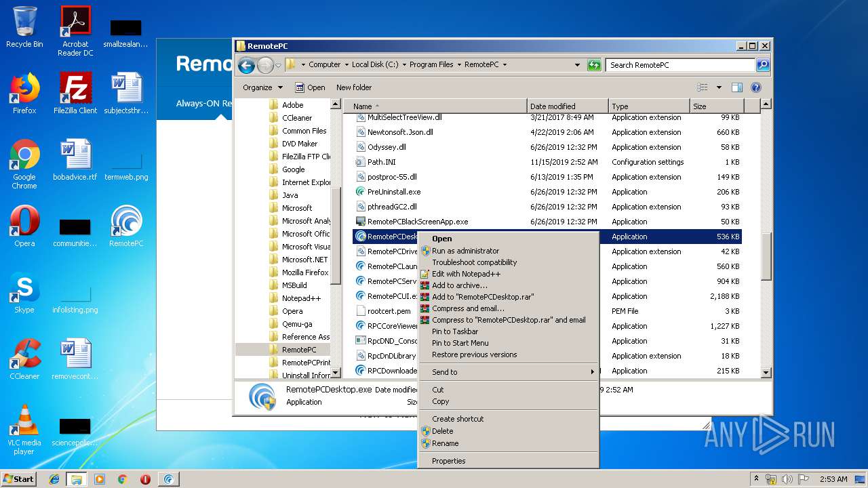Toggle the preview pane button
The height and width of the screenshot is (488, 868).
pyautogui.click(x=737, y=87)
